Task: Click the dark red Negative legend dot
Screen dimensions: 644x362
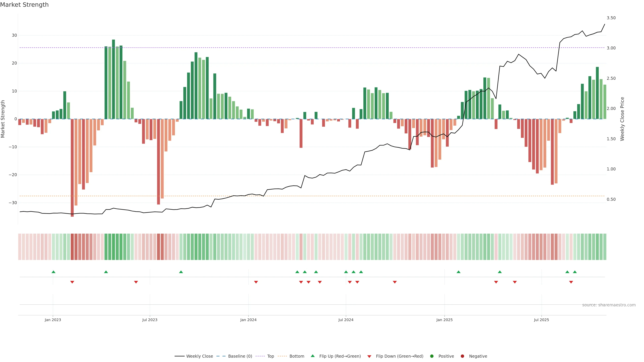Action: (462, 356)
